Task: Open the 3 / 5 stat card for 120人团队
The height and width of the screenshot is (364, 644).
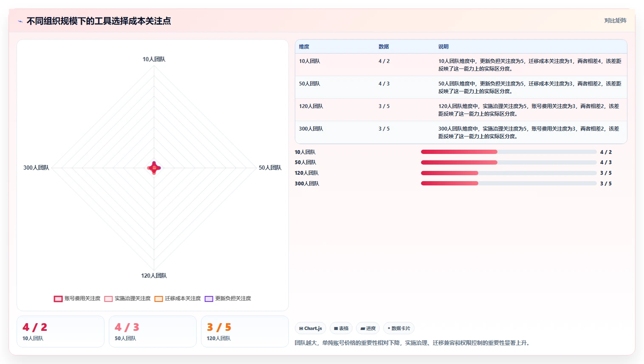Action: [x=245, y=331]
